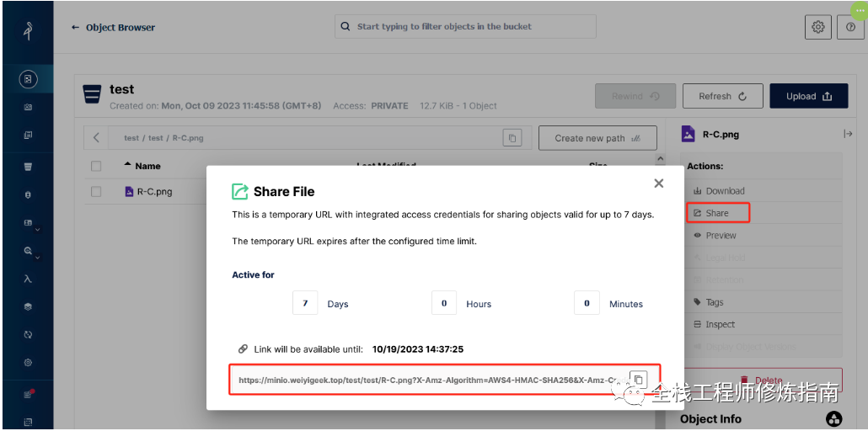
Task: Toggle checkbox for R-C.png row
Action: click(96, 192)
